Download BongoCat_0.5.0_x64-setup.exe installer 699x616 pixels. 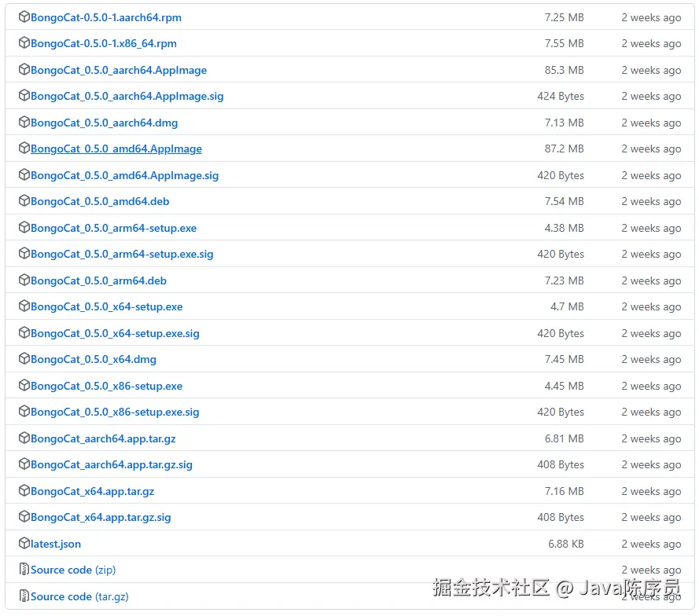pyautogui.click(x=107, y=307)
